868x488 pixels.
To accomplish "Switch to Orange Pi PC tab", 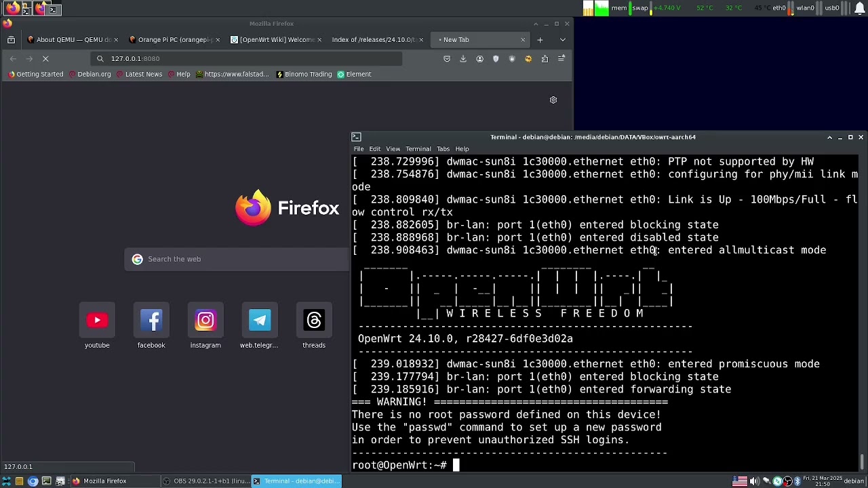I will pyautogui.click(x=175, y=40).
